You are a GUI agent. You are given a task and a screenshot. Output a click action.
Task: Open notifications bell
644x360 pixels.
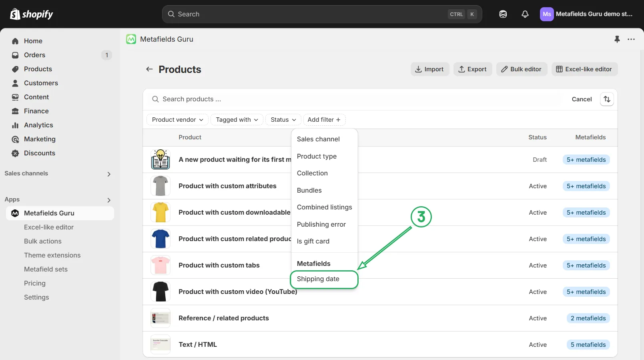[x=525, y=14]
